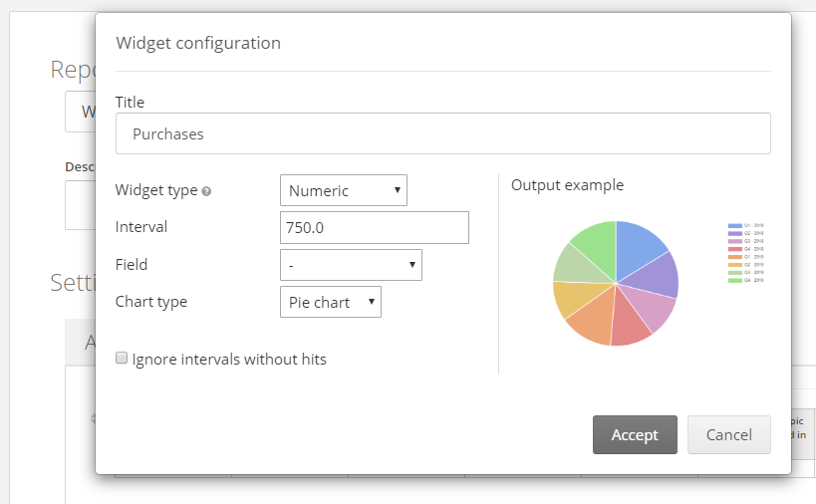Screen dimensions: 816x504
Task: Pick the pink slice in the pie chart
Action: click(655, 310)
